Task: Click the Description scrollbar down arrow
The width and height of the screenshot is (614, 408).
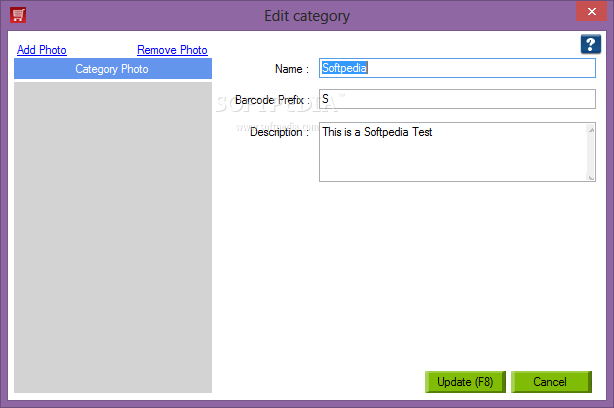Action: [591, 177]
